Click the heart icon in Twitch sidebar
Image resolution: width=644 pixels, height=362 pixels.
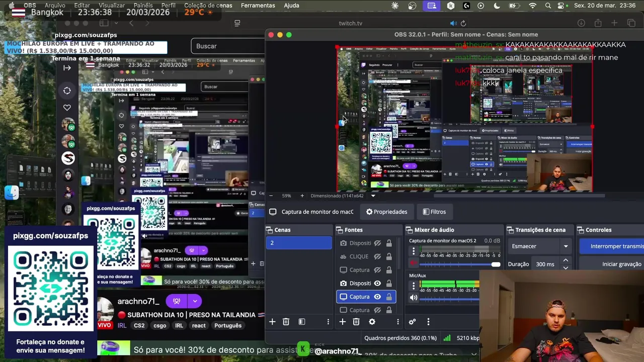point(67,108)
